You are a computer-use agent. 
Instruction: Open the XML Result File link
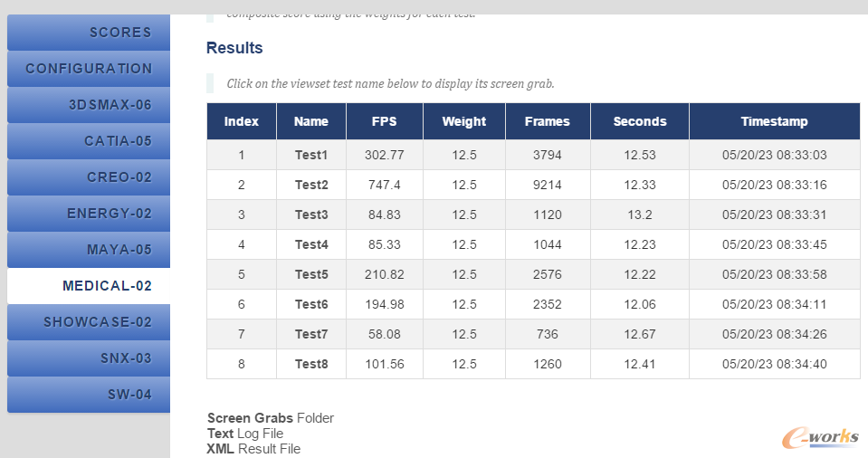point(253,449)
